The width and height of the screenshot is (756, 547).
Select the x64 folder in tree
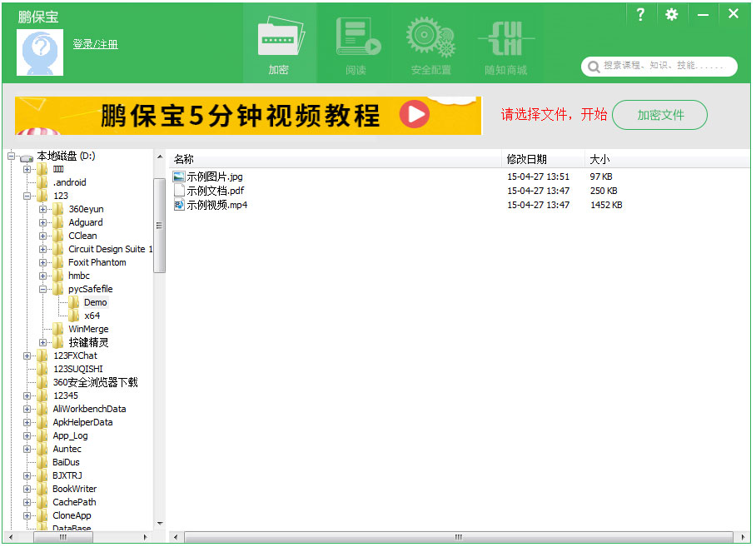(92, 316)
